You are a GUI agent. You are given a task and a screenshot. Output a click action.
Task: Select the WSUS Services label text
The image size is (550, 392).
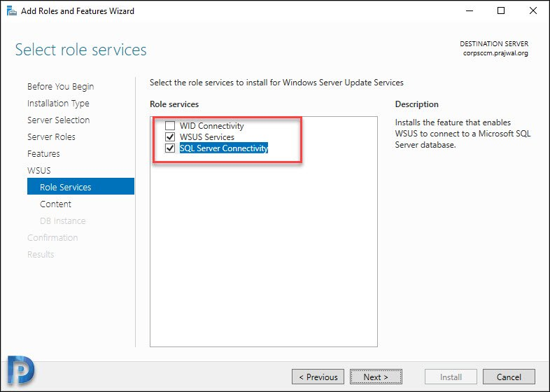(x=207, y=137)
